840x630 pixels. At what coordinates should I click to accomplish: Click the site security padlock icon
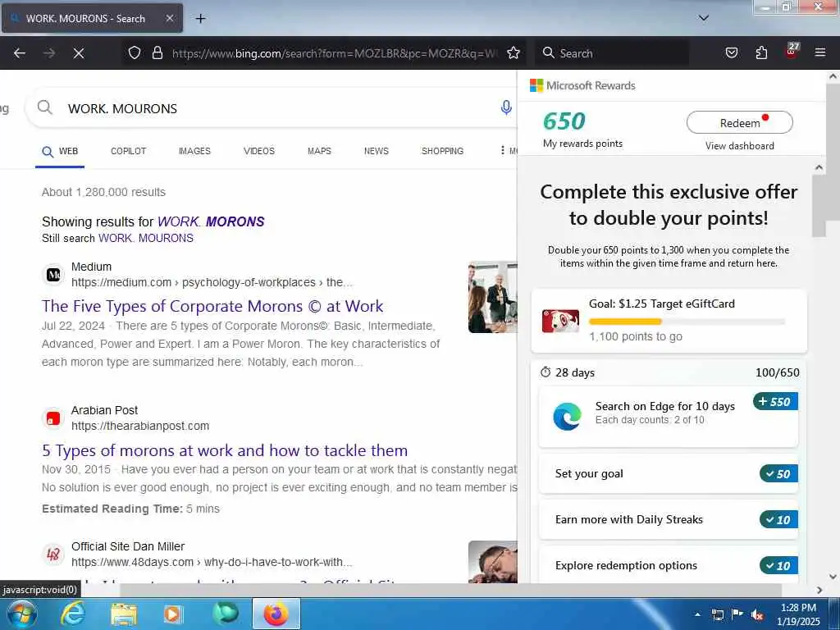click(157, 52)
